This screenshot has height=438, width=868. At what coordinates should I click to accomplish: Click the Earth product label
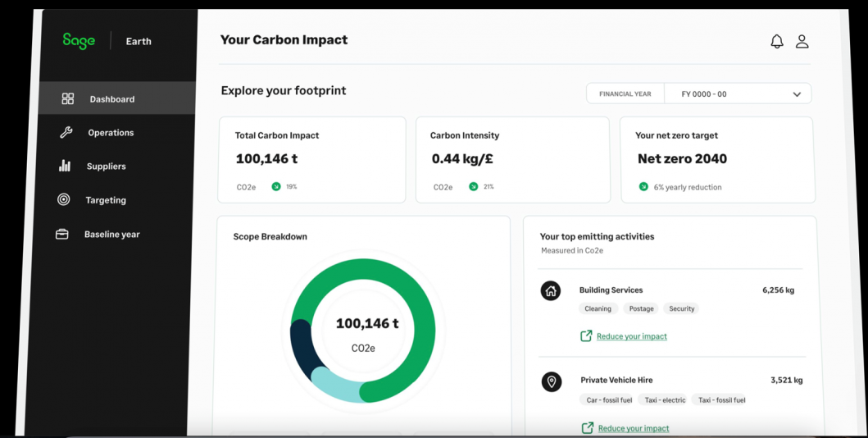139,42
